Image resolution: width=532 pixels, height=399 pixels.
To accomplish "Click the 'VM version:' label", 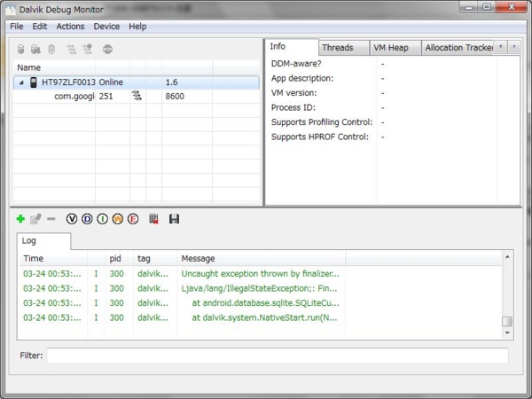I will click(x=293, y=93).
